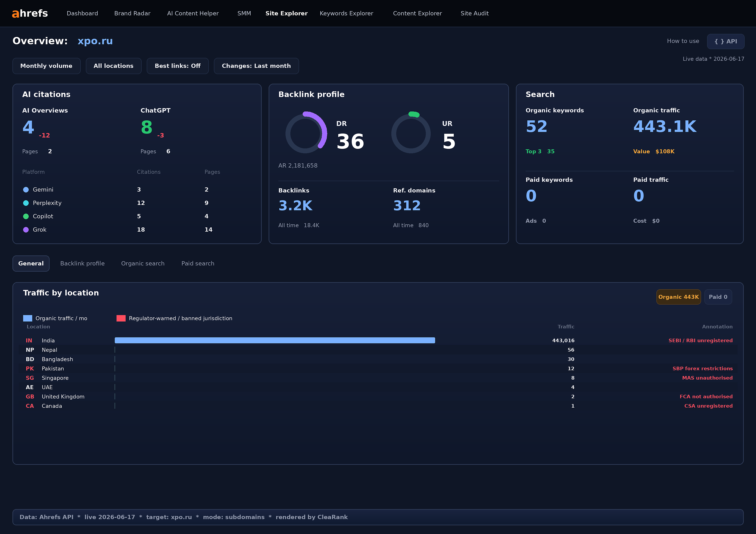Image resolution: width=756 pixels, height=534 pixels.
Task: Open Changes: Last month dropdown
Action: (257, 66)
